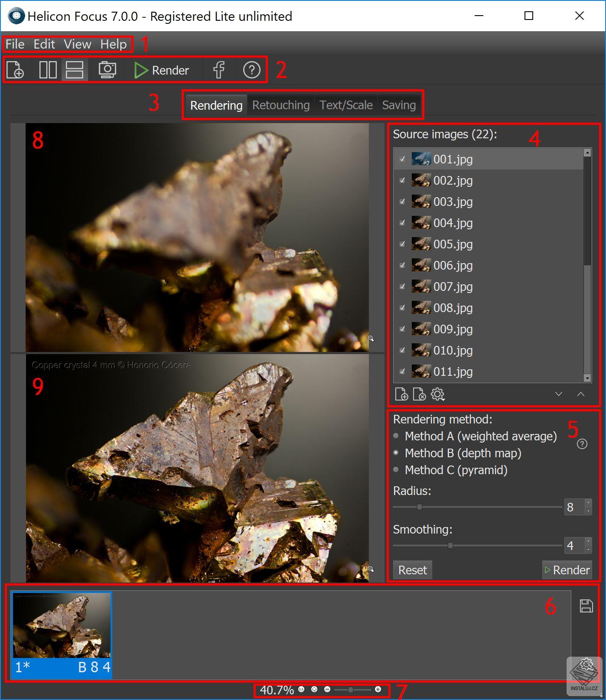606x700 pixels.
Task: Toggle the checkbox for 009.jpg
Action: click(402, 329)
